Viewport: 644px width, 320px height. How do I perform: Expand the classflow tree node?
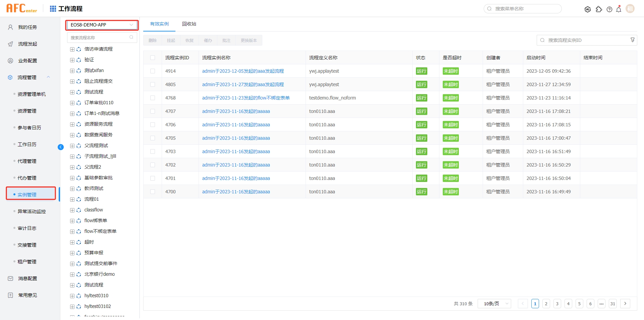72,210
